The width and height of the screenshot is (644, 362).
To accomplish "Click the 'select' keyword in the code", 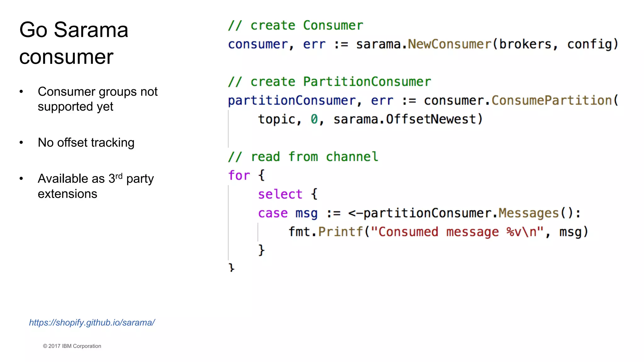I will tap(280, 194).
